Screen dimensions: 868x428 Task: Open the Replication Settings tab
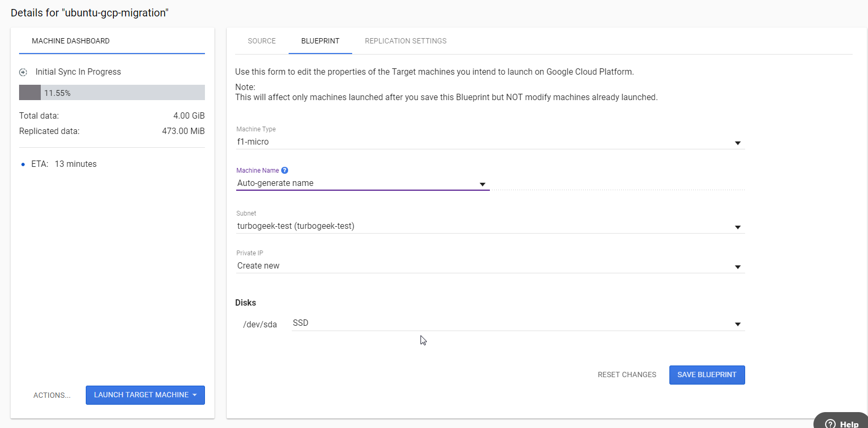point(406,41)
